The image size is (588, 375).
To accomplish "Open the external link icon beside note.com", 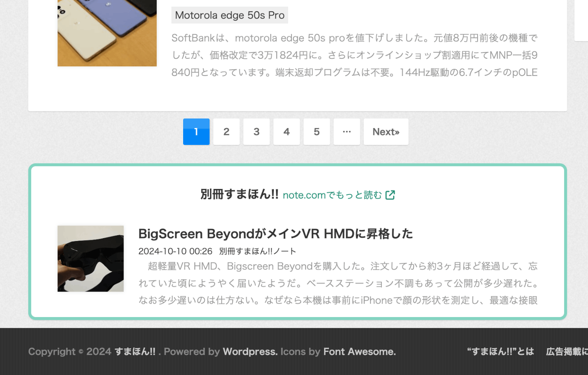I will [x=390, y=195].
